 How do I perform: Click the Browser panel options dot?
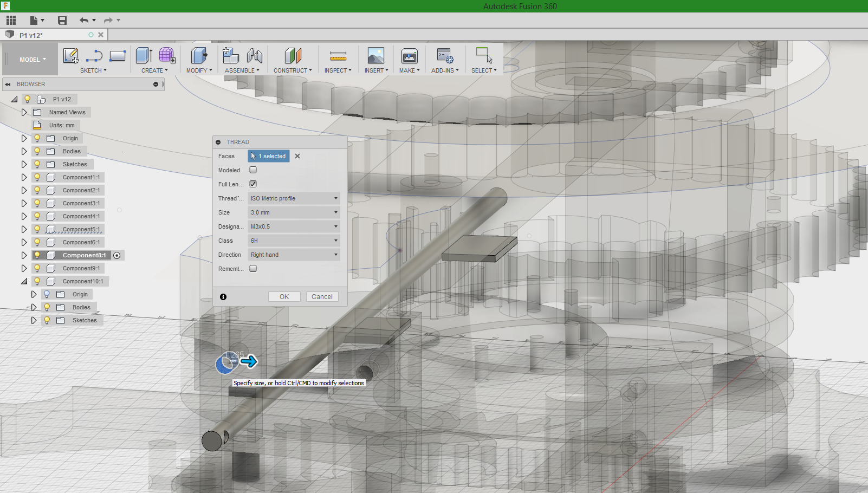[156, 85]
